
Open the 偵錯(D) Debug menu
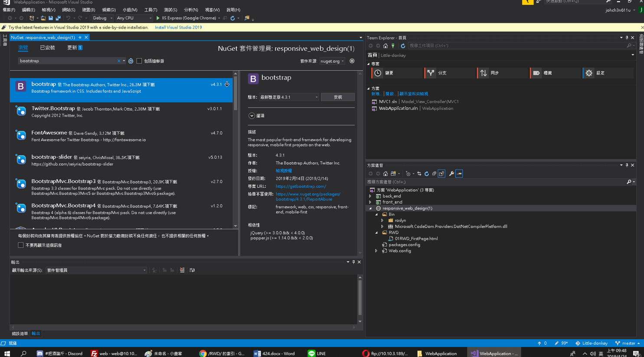pos(109,10)
